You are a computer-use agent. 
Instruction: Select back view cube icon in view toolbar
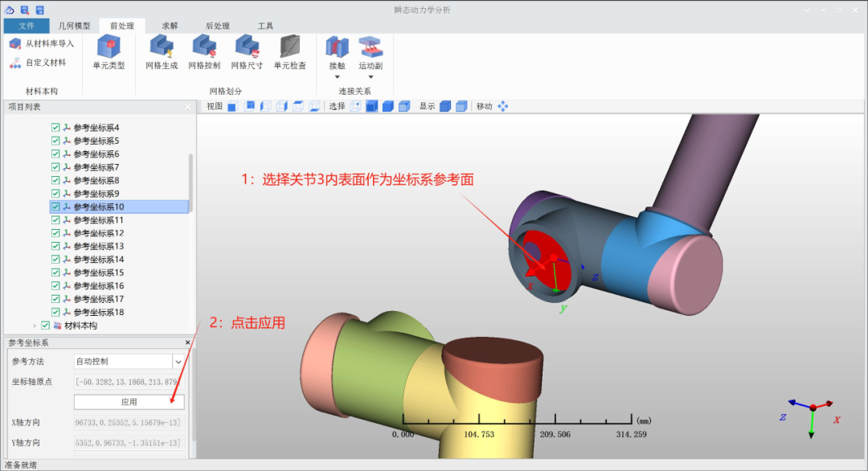249,106
